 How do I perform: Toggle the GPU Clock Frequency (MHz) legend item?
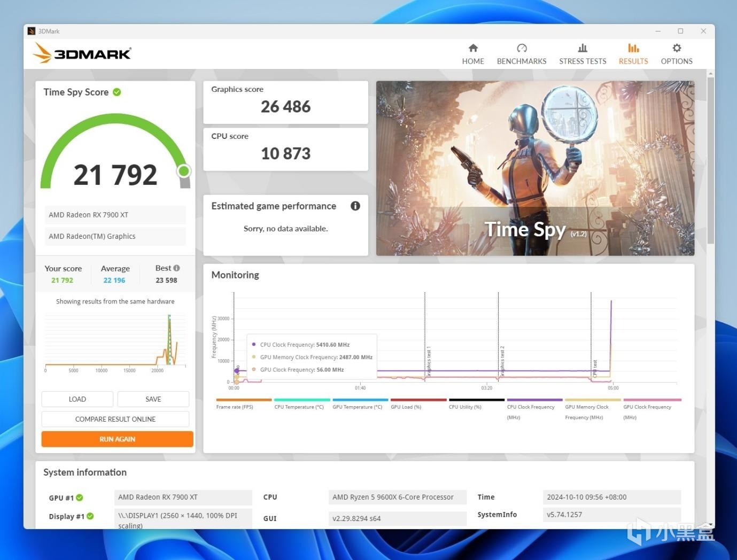[x=652, y=409]
